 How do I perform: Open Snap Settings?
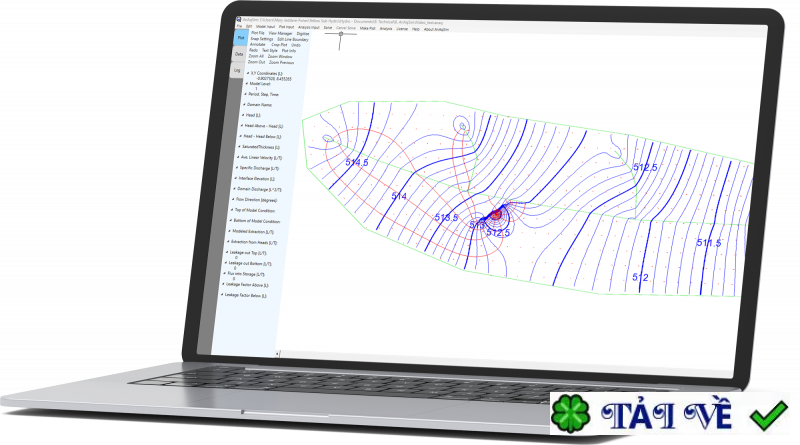(x=260, y=39)
